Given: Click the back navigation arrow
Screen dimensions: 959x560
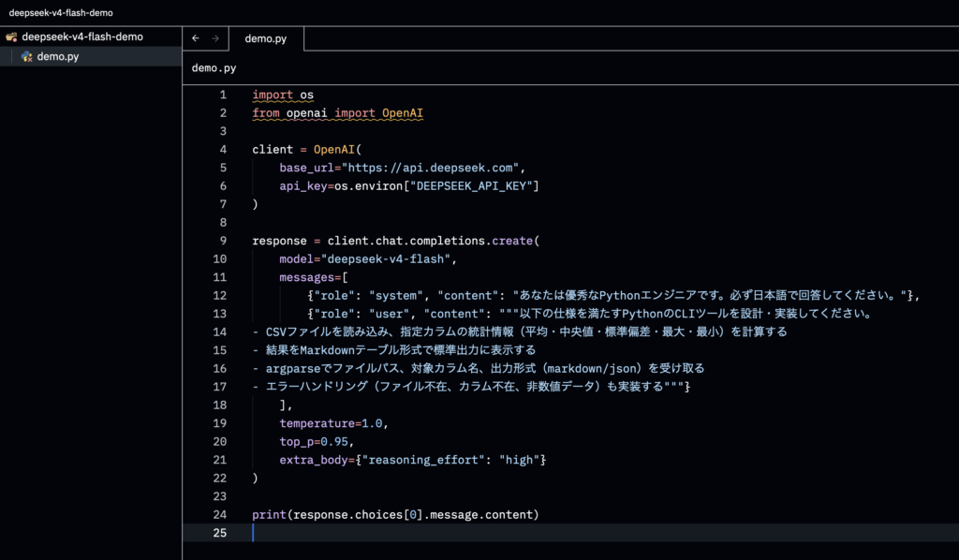Looking at the screenshot, I should (196, 37).
